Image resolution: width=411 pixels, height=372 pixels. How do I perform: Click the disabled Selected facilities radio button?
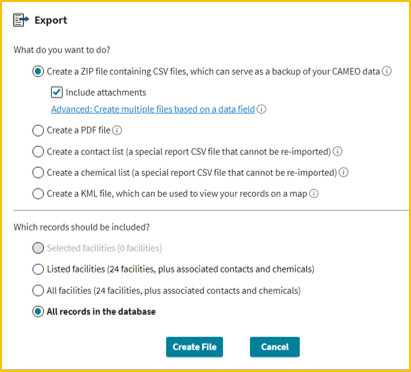(x=38, y=248)
